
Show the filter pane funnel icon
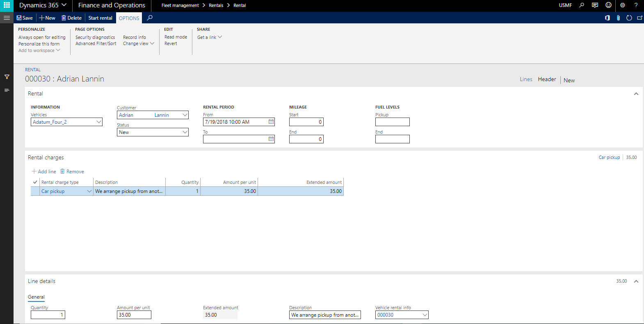tap(7, 77)
